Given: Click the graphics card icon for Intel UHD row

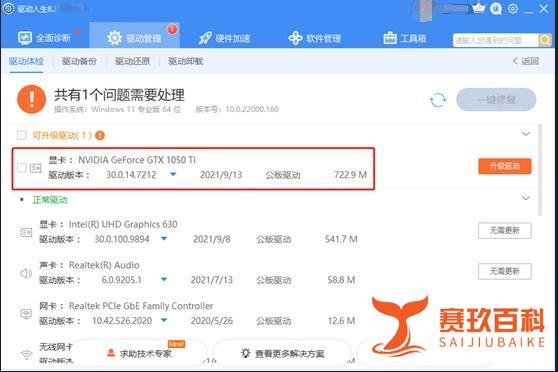Looking at the screenshot, I should point(26,232).
